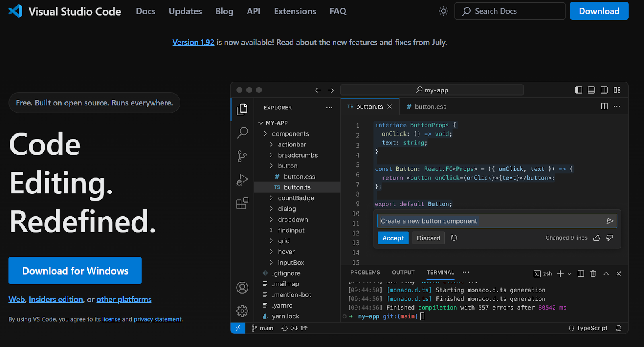Switch to the OUTPUT panel tab
Image resolution: width=644 pixels, height=347 pixels.
[403, 272]
